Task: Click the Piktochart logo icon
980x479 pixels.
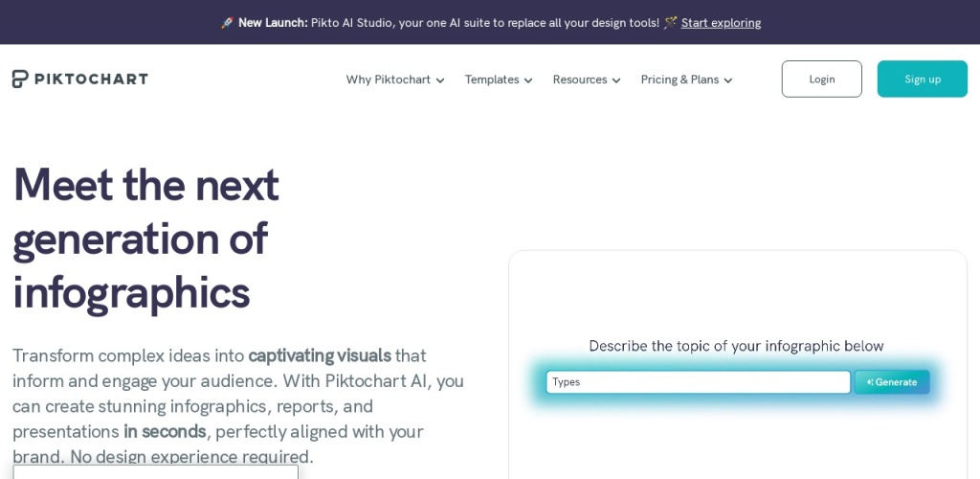Action: point(21,79)
